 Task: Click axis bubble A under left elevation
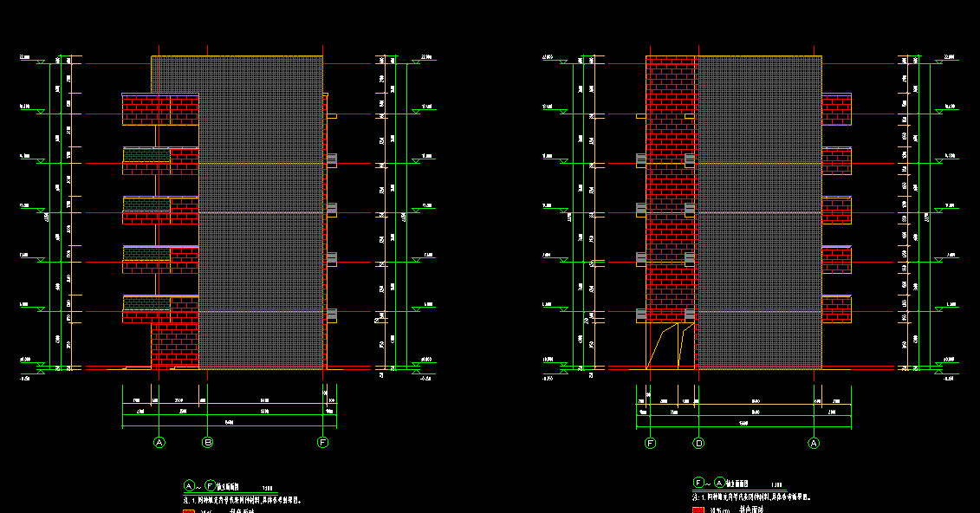[159, 443]
